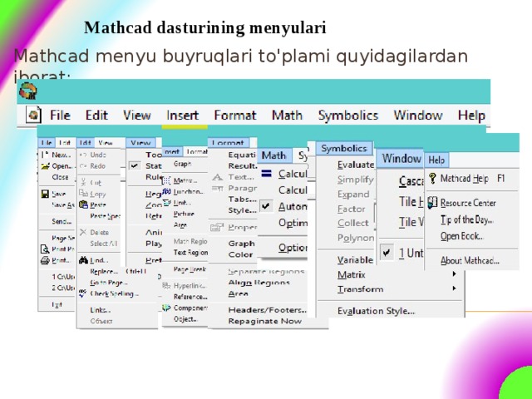
Task: Click the Find binoculars icon
Action: (x=83, y=260)
